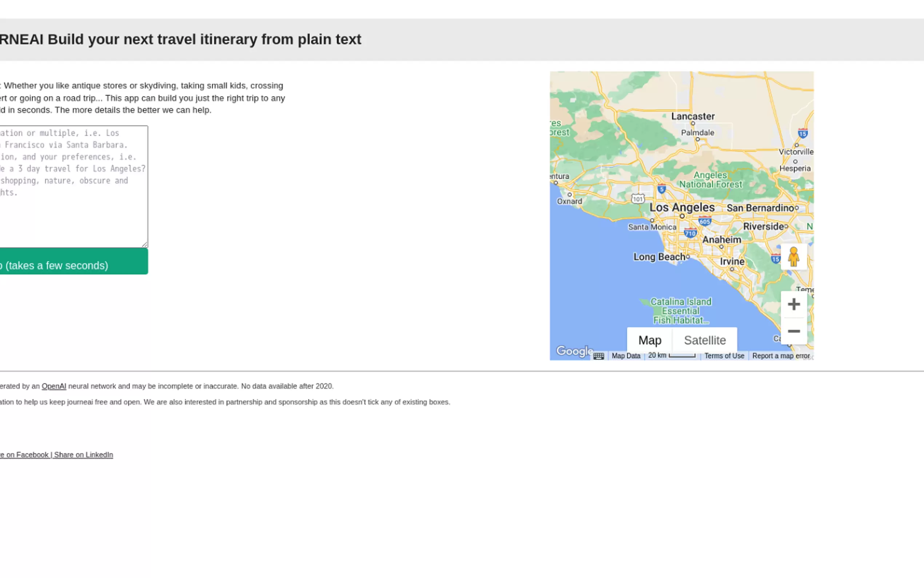924x578 pixels.
Task: Switch map to Satellite view
Action: [705, 340]
